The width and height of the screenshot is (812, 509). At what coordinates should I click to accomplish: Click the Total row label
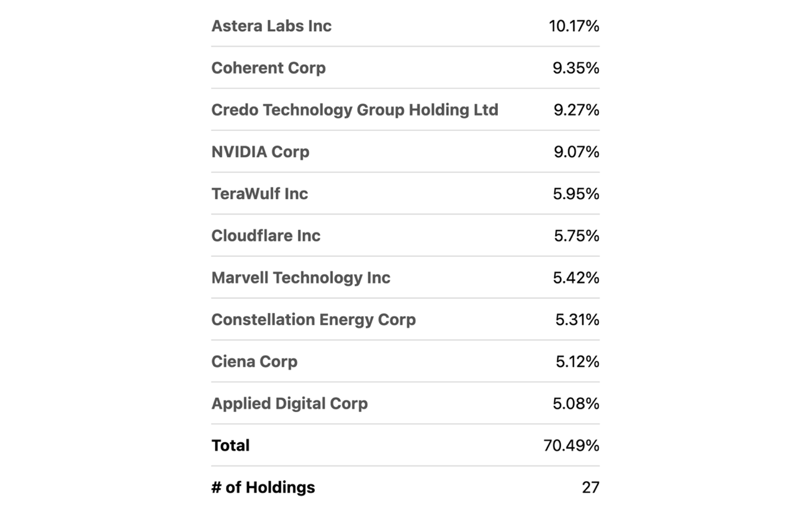230,446
